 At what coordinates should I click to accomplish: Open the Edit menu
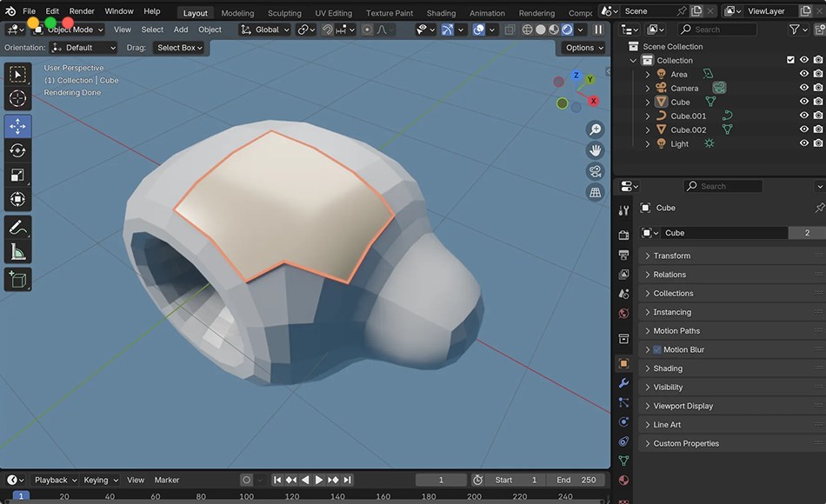tap(51, 11)
